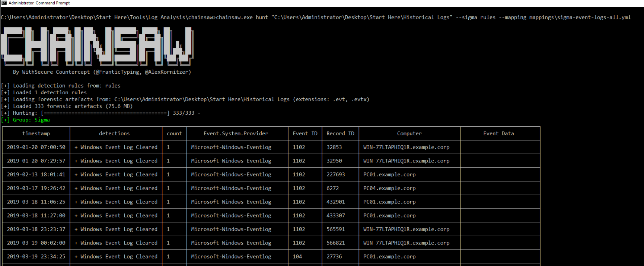644x266 pixels.
Task: Click the 'Record ID' column header
Action: 340,133
